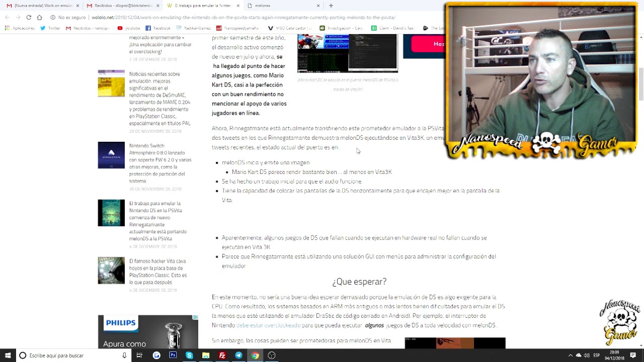Reload the current page
The image size is (644, 362).
coord(29,17)
